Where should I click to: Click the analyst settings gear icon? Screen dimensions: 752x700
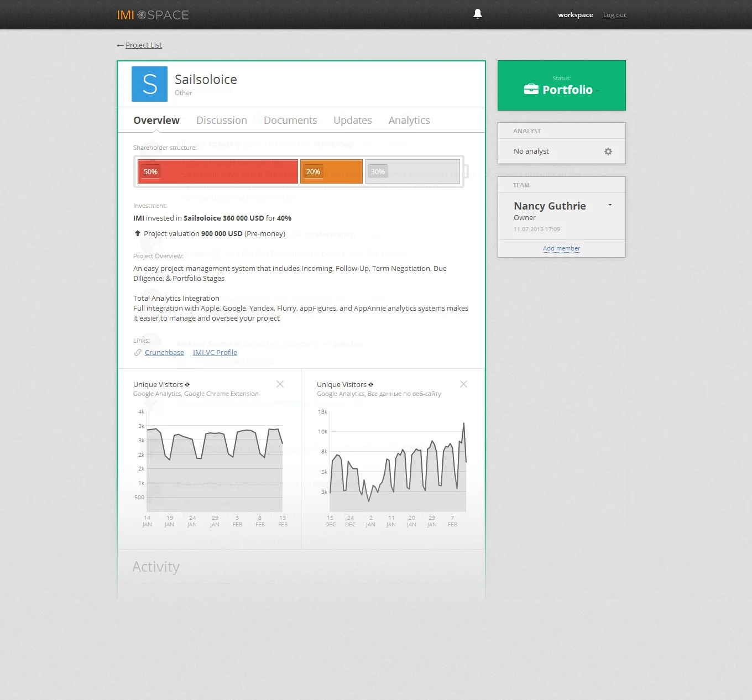[x=608, y=151]
